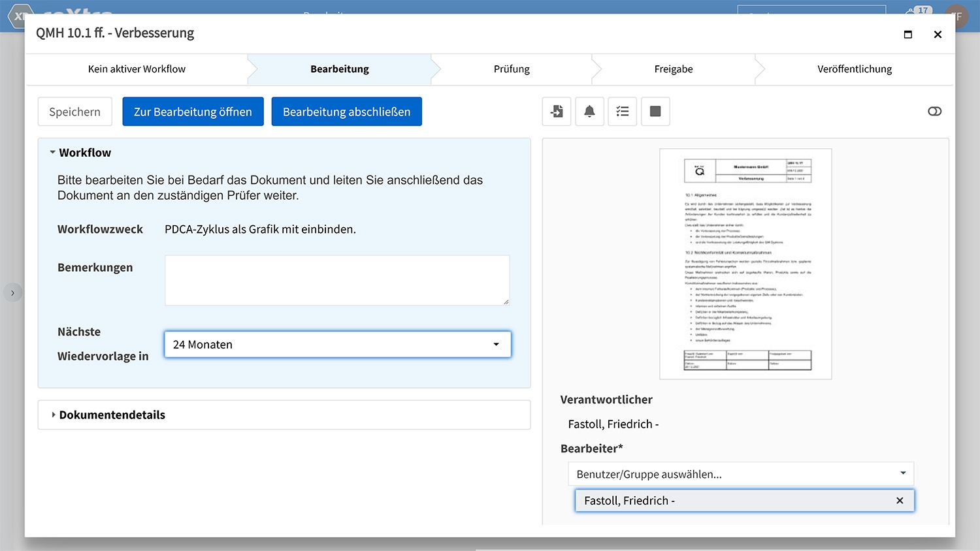
Task: Open the Benutzer/Gruppe auswählen dropdown
Action: coord(740,474)
